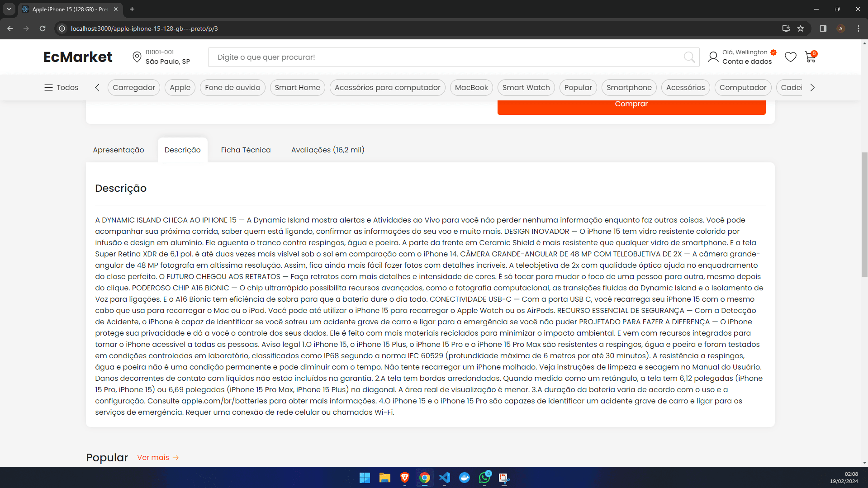Filter by the Carregador category
Image resolution: width=868 pixels, height=488 pixels.
point(134,87)
